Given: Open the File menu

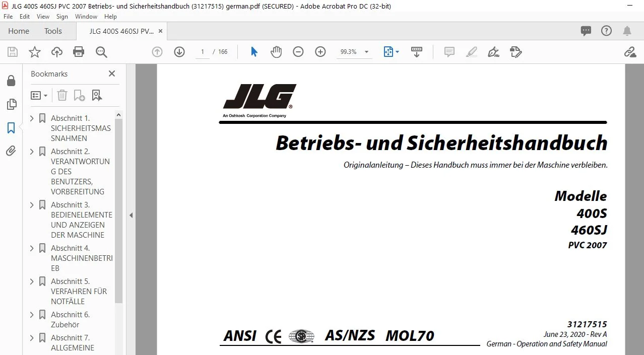Looking at the screenshot, I should (8, 17).
